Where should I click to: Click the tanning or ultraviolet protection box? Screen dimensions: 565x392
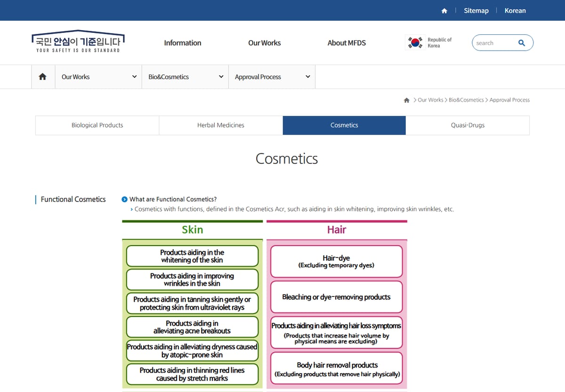192,303
